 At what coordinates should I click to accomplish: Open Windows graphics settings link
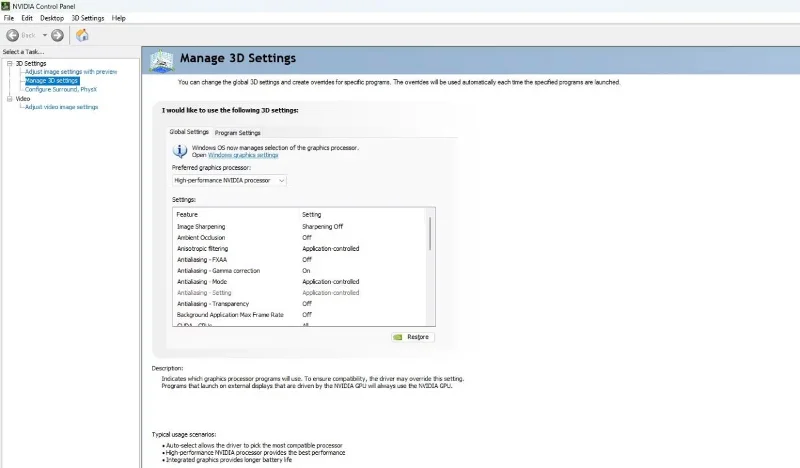(243, 155)
